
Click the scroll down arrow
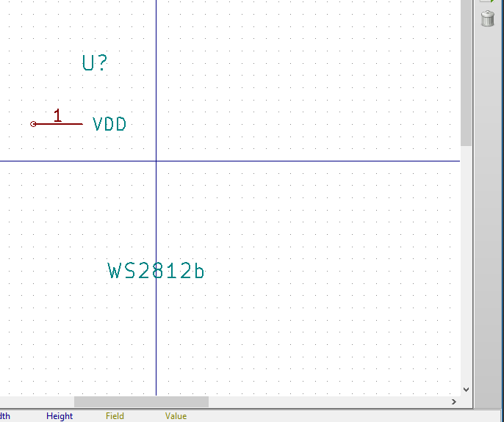pos(466,390)
